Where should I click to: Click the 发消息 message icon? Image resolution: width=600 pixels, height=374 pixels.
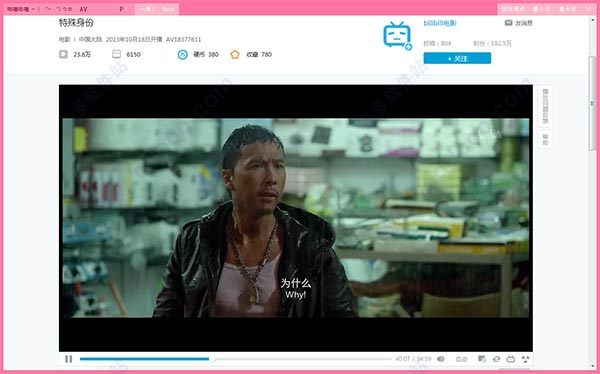508,23
